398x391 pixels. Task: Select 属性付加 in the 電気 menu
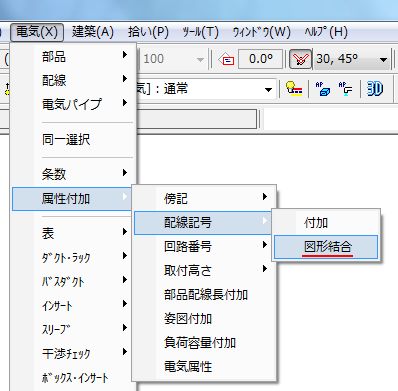click(x=72, y=199)
